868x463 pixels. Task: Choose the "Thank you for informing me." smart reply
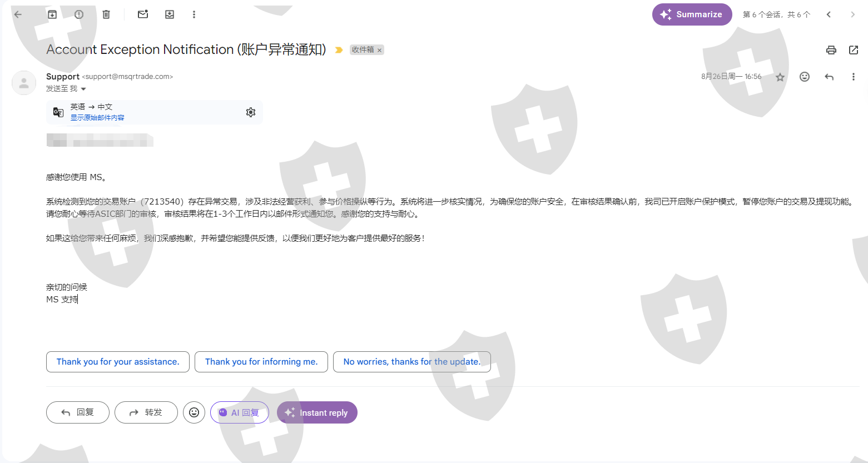261,362
